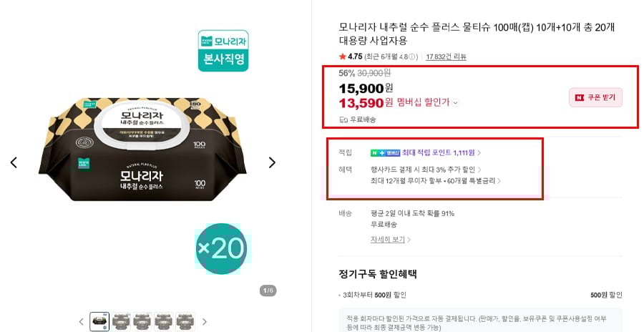This screenshot has width=644, height=332.
Task: Expand the 멤버십 할인가 dropdown arrow
Action: pos(456,102)
